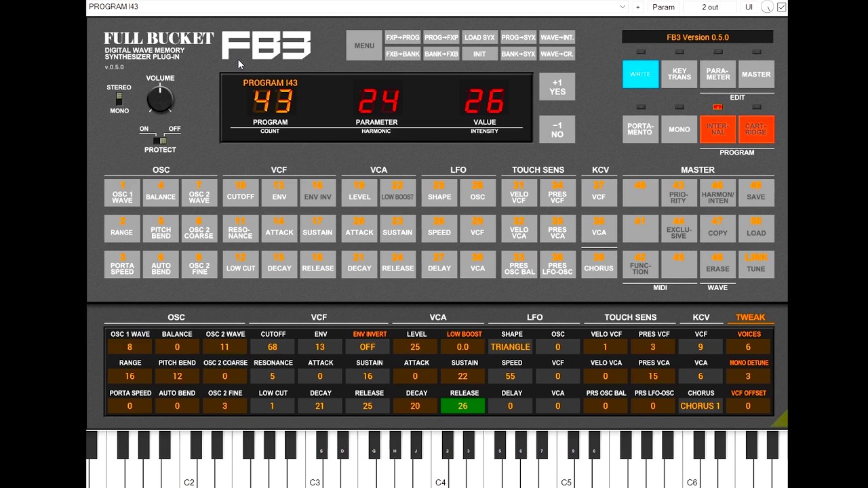
Task: Click the LINK TUNE button
Action: tap(756, 264)
